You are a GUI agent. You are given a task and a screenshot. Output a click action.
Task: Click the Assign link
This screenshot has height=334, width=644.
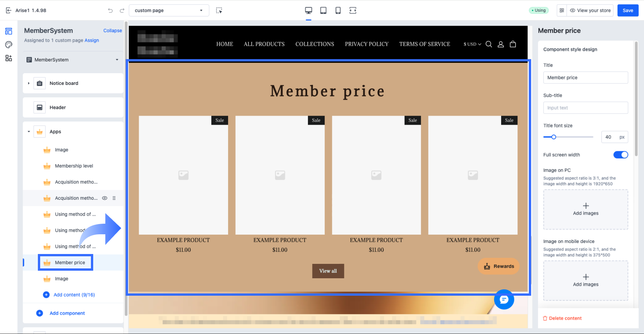coord(92,40)
